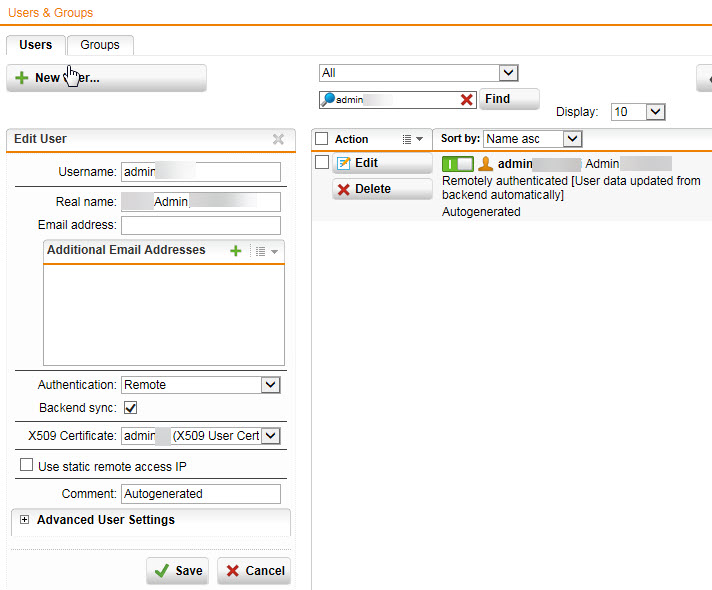Open the Additional Email Addresses list menu icon

[x=267, y=251]
